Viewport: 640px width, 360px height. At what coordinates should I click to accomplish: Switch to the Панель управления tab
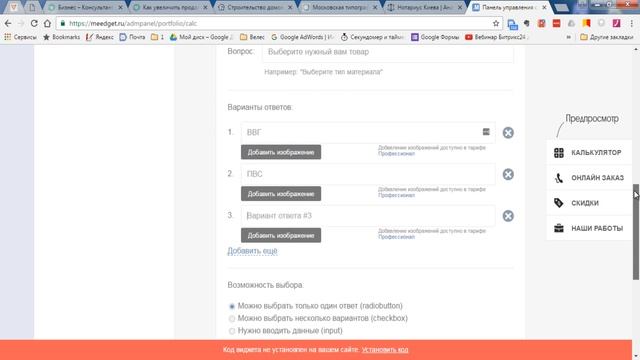click(x=509, y=7)
